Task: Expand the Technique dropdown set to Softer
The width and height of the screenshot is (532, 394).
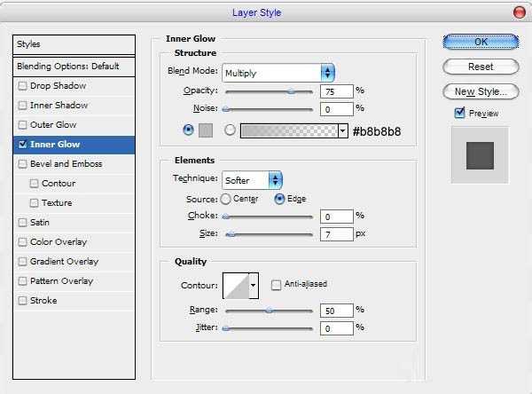Action: pyautogui.click(x=252, y=179)
